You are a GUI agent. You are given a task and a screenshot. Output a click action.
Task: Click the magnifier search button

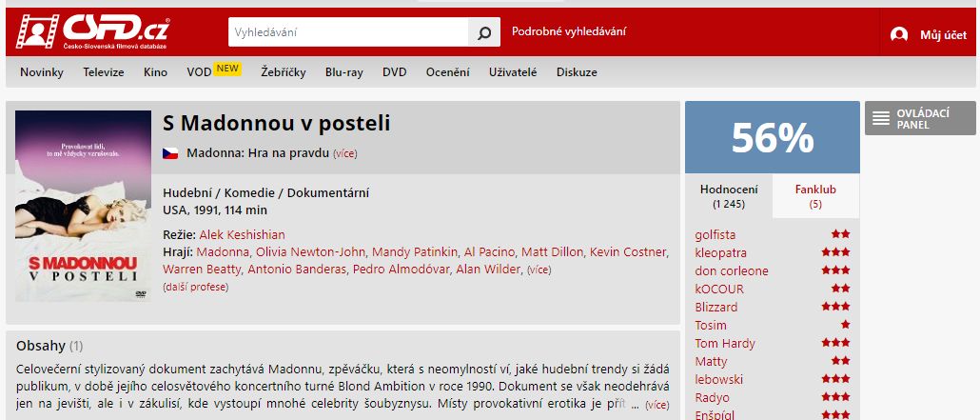tap(484, 32)
